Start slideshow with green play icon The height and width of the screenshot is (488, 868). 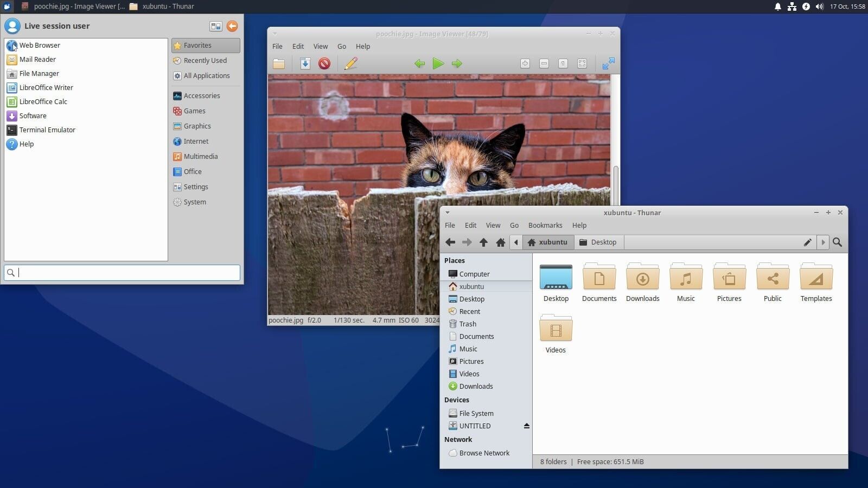(x=438, y=63)
